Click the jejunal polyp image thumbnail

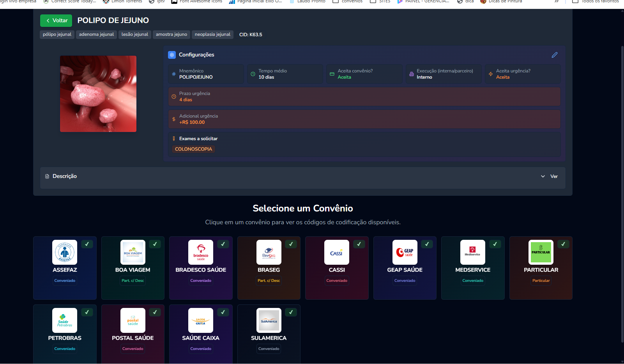pyautogui.click(x=98, y=94)
